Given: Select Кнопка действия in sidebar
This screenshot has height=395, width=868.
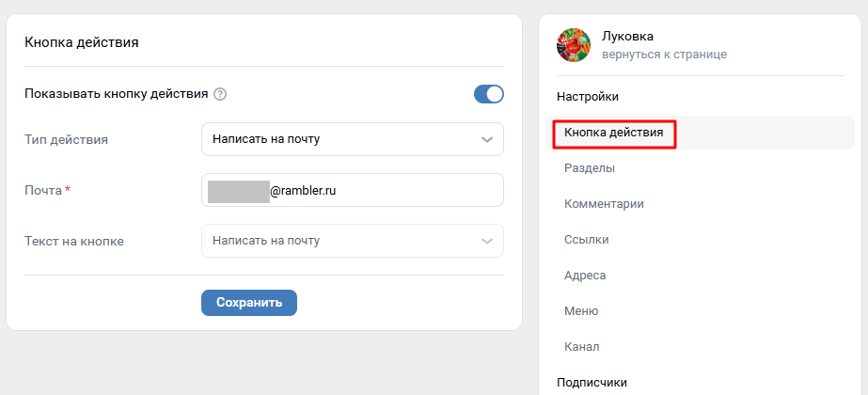Looking at the screenshot, I should click(614, 133).
